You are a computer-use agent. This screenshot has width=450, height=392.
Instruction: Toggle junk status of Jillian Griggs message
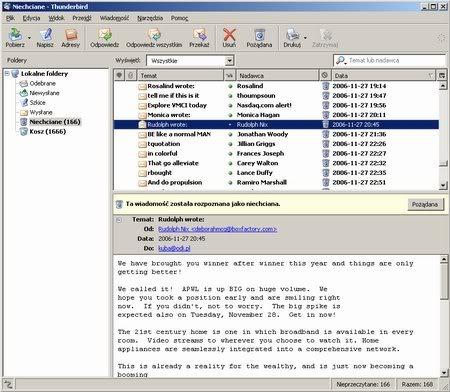click(x=326, y=144)
